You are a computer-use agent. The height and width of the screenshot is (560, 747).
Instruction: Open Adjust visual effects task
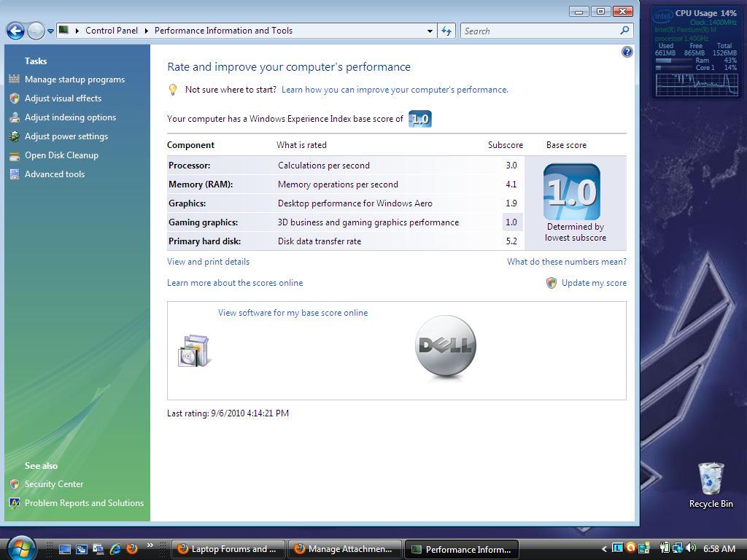click(x=63, y=98)
